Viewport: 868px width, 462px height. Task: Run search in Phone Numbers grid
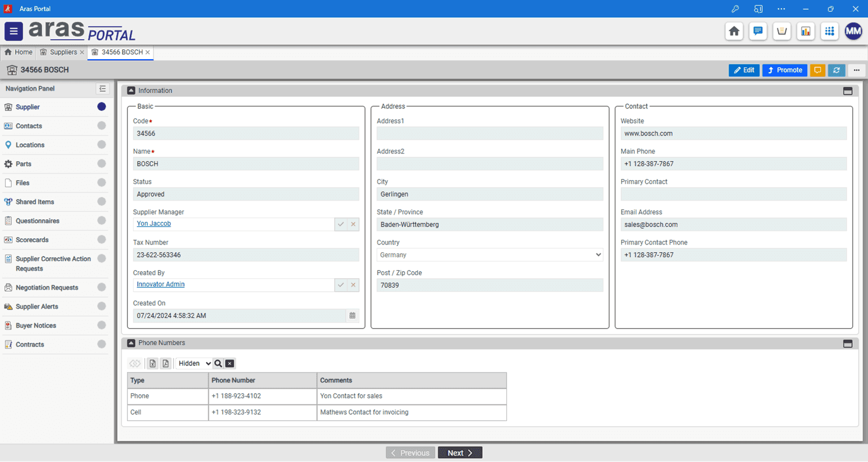218,363
